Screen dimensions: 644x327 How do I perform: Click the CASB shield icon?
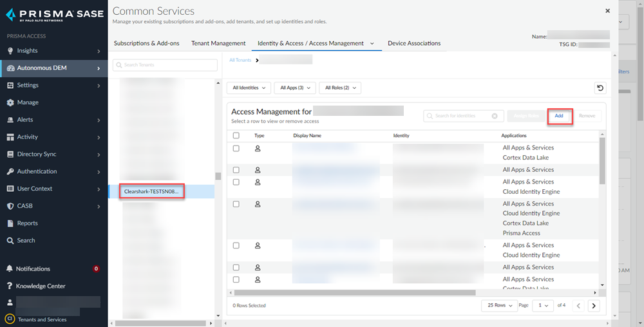[x=10, y=206]
